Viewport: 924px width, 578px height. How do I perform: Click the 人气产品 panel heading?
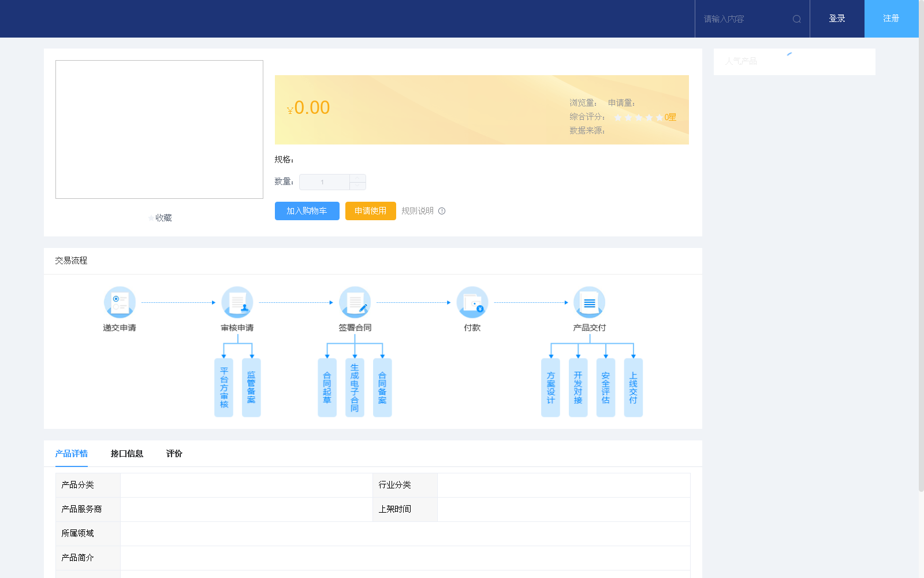[x=741, y=61]
